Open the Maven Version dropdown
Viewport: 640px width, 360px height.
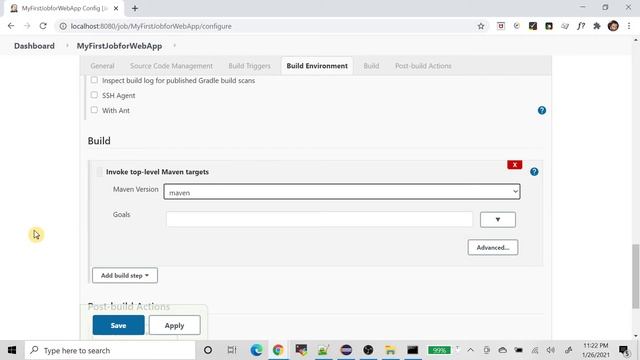click(342, 191)
